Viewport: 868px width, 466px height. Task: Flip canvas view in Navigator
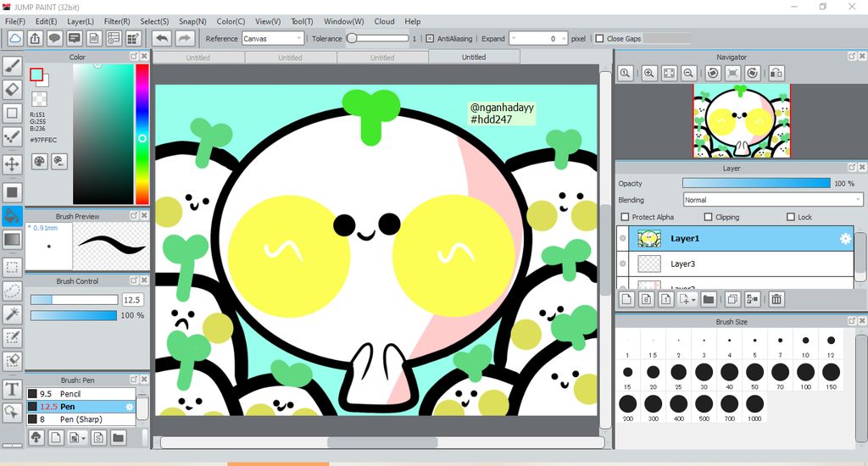pos(776,73)
